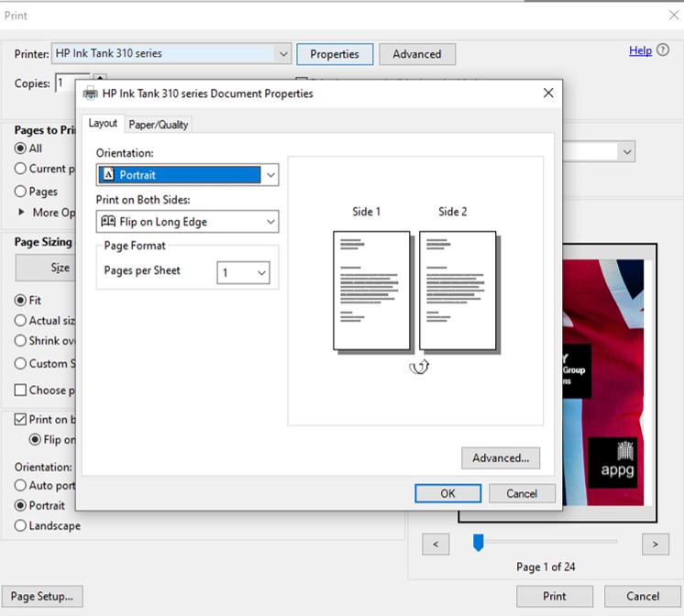Click the next page arrow button
Viewport: 684px width, 616px height.
[655, 544]
